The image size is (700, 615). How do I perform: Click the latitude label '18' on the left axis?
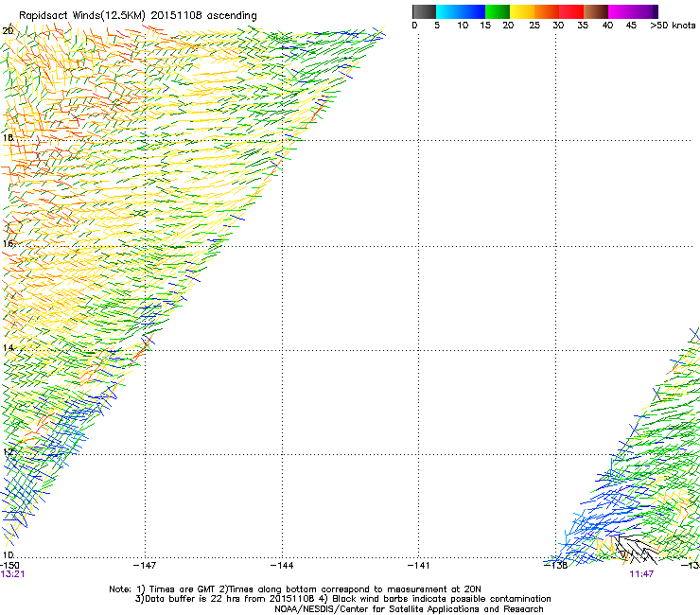click(8, 137)
